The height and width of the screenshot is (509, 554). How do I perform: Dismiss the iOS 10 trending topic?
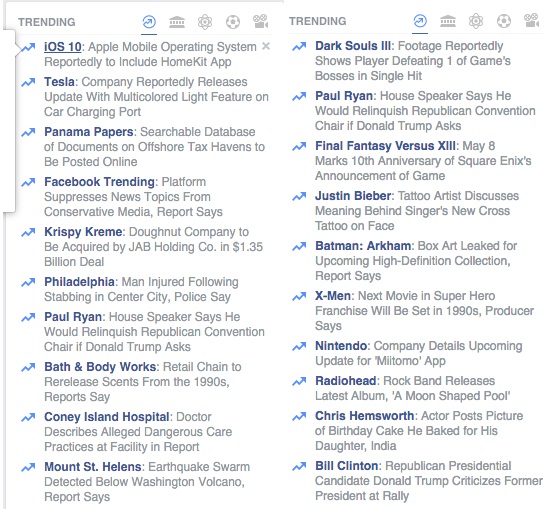point(266,46)
